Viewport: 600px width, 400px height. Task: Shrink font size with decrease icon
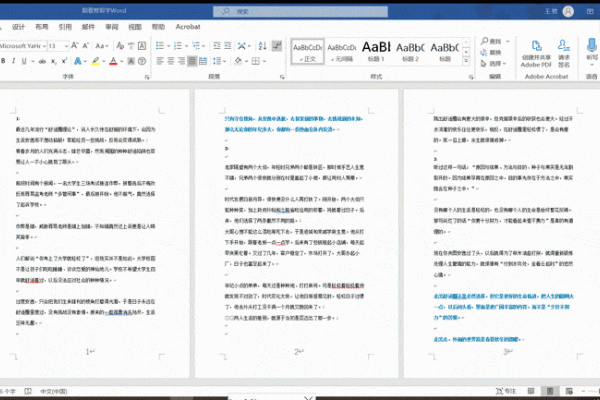click(86, 46)
